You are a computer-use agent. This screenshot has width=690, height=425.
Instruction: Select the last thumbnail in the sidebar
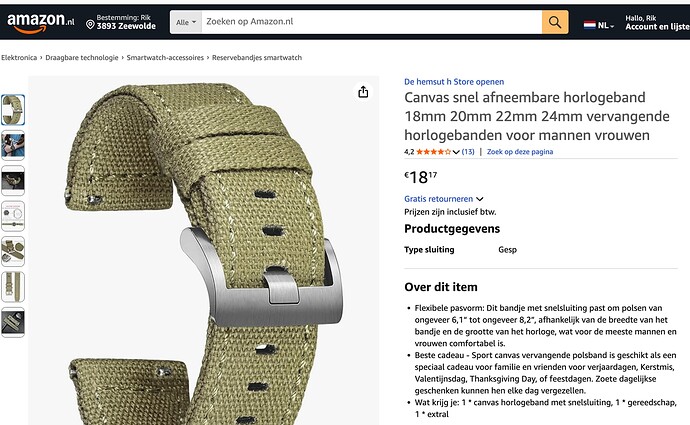pyautogui.click(x=13, y=322)
